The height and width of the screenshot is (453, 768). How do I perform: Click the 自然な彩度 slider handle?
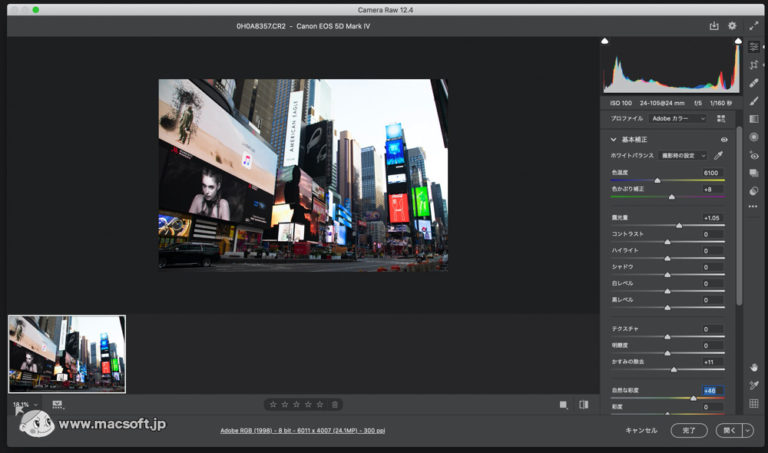point(693,398)
